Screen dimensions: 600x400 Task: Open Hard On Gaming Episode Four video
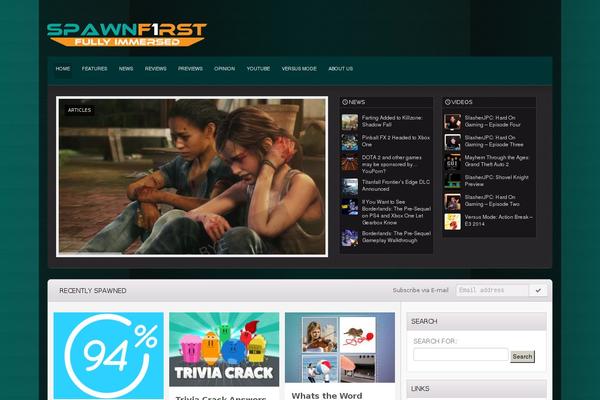492,121
